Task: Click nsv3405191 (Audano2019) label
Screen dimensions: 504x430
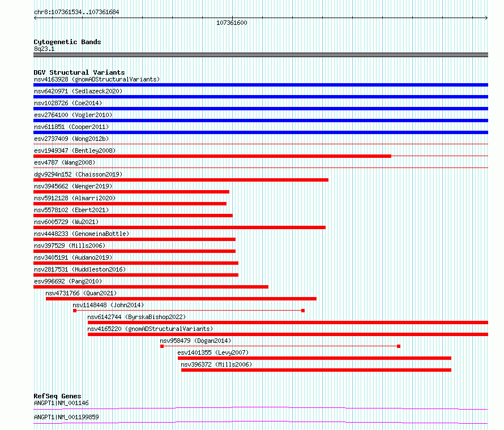Action: click(73, 257)
